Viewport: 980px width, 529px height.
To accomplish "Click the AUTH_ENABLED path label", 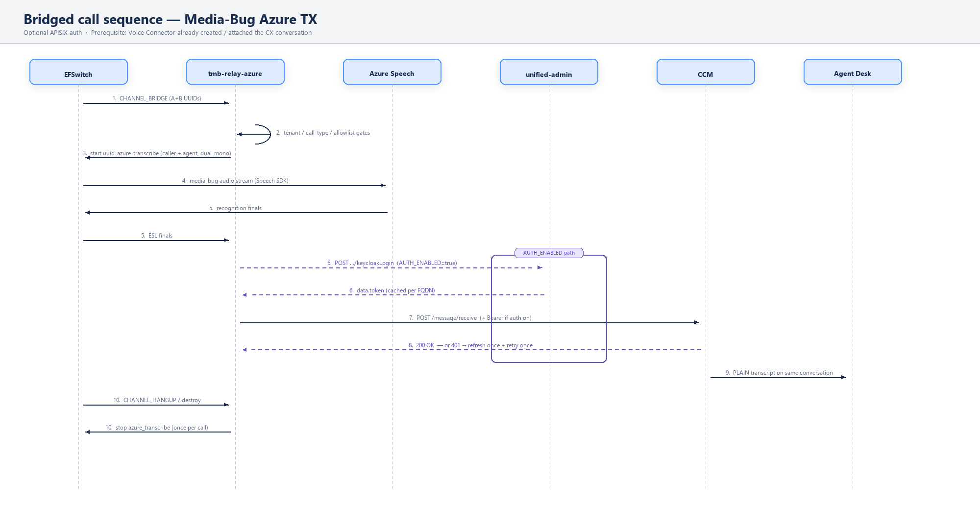I will click(x=549, y=253).
